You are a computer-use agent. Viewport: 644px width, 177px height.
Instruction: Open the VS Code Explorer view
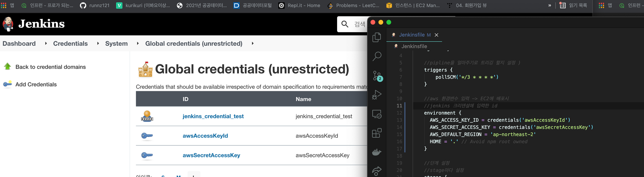[x=377, y=37]
